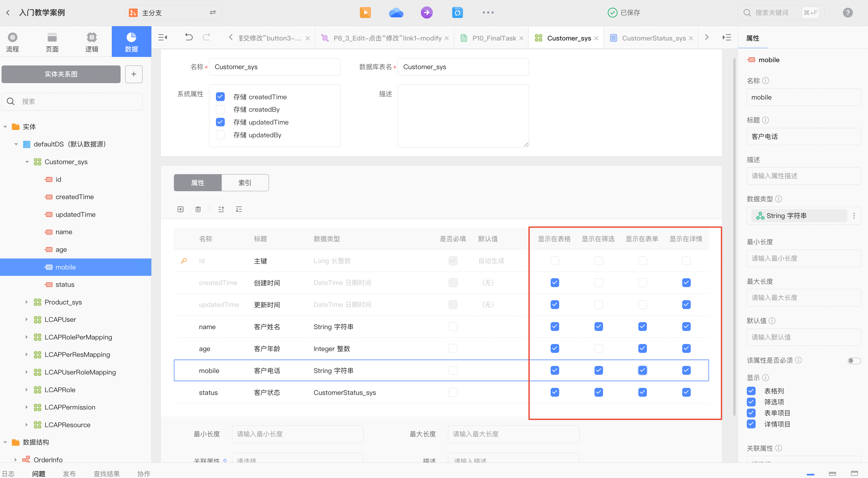The height and width of the screenshot is (478, 868).
Task: Click the add attribute row icon
Action: pos(181,209)
